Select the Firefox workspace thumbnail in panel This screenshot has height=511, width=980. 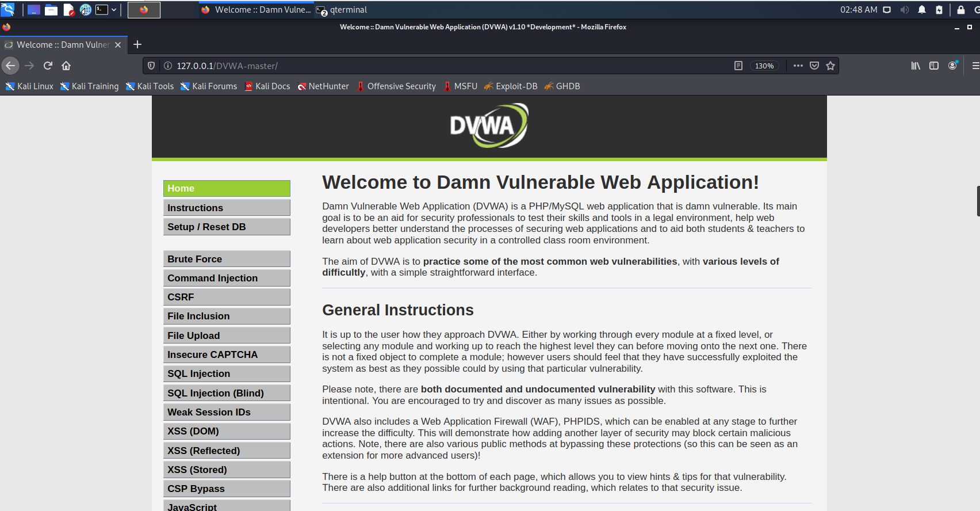click(x=144, y=10)
